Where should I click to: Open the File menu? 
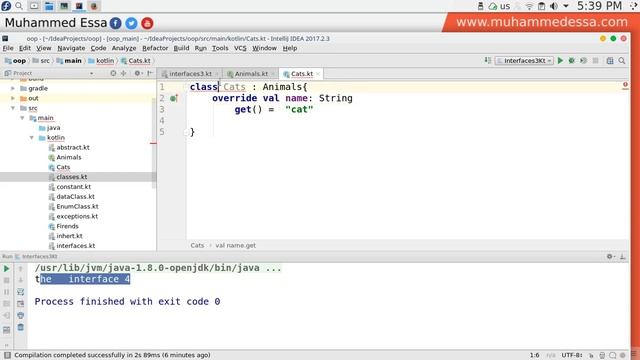(8, 48)
